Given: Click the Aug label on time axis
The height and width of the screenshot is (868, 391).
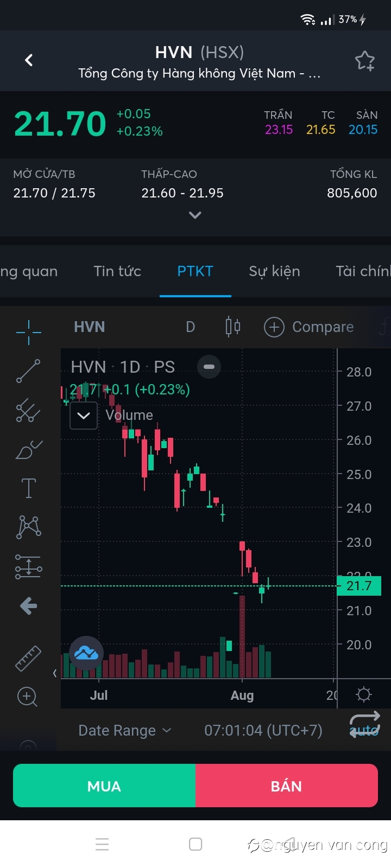Looking at the screenshot, I should [242, 695].
